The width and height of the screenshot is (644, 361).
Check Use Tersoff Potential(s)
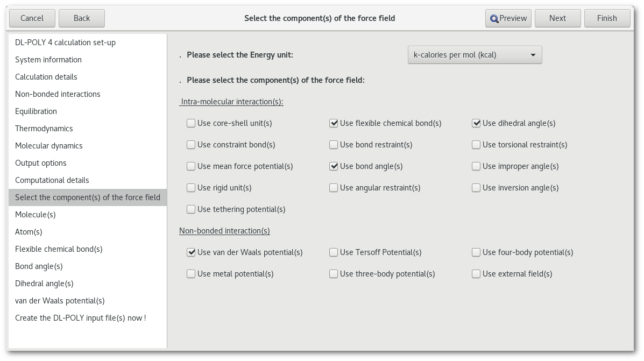click(334, 252)
